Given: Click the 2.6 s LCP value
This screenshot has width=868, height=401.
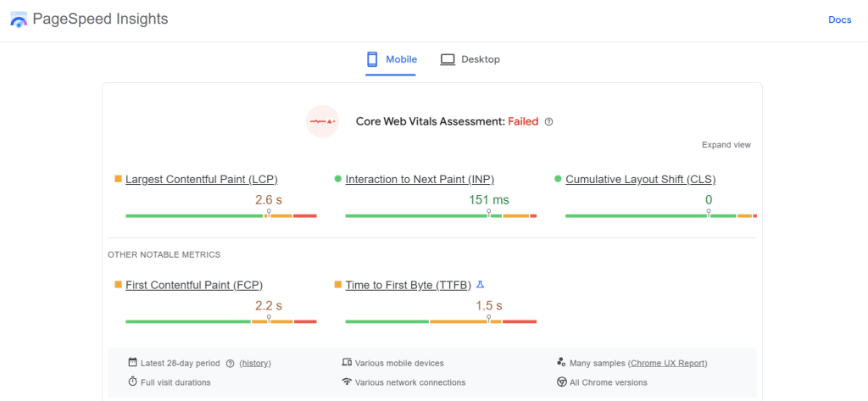Looking at the screenshot, I should [x=269, y=200].
